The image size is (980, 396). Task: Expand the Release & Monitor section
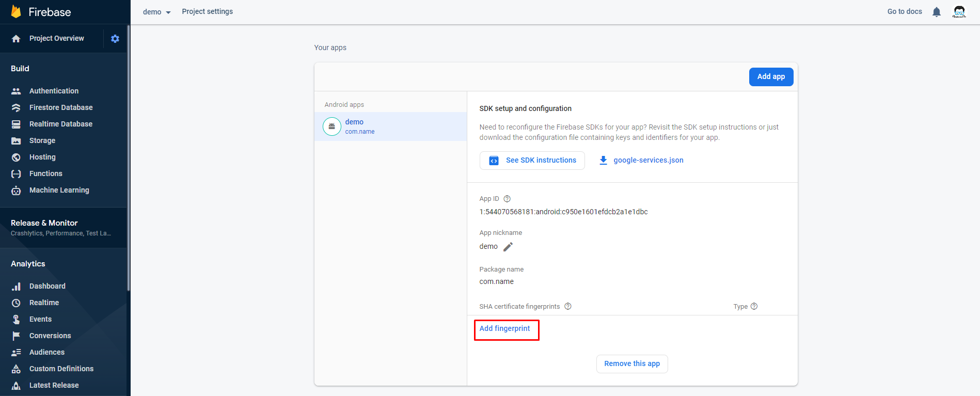pos(63,228)
